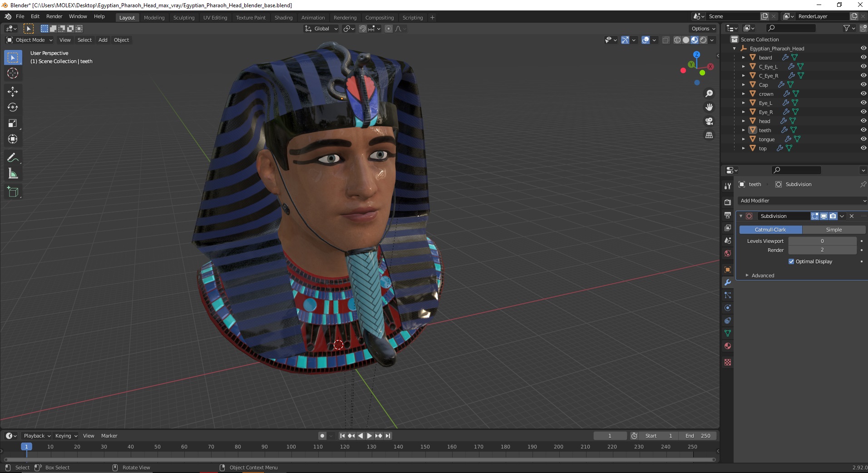This screenshot has width=868, height=473.
Task: Hide the beard object in outliner
Action: (863, 57)
